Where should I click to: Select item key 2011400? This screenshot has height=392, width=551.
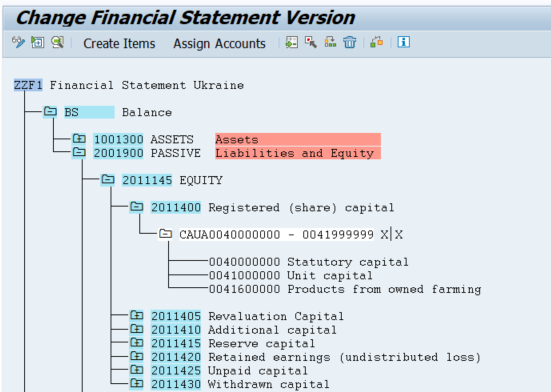pos(176,208)
